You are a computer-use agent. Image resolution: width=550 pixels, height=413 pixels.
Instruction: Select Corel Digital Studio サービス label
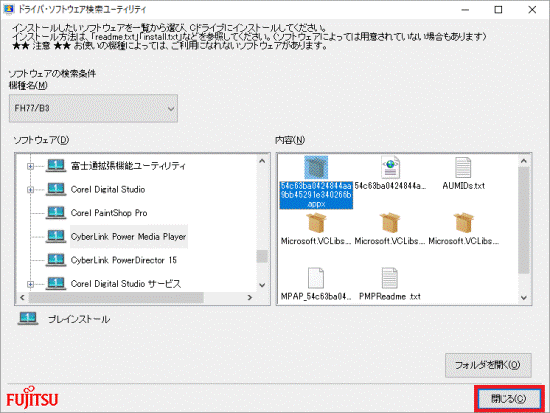126,284
